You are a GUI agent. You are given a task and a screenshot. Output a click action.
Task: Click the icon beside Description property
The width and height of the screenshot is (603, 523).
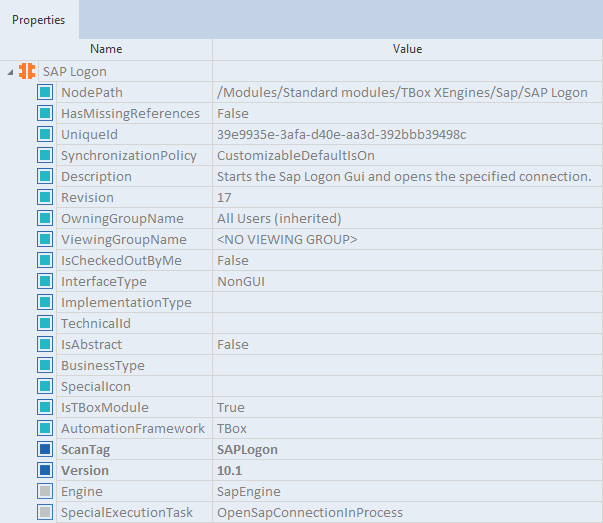45,176
